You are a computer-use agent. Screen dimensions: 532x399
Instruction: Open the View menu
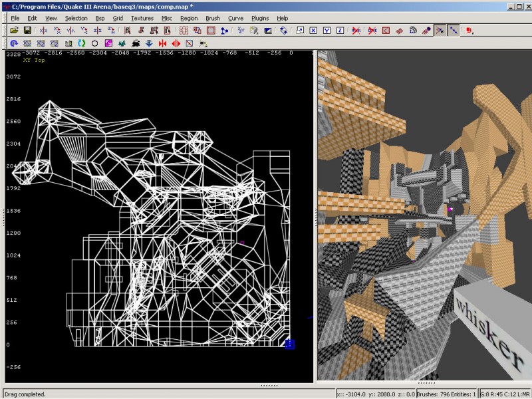tap(51, 19)
